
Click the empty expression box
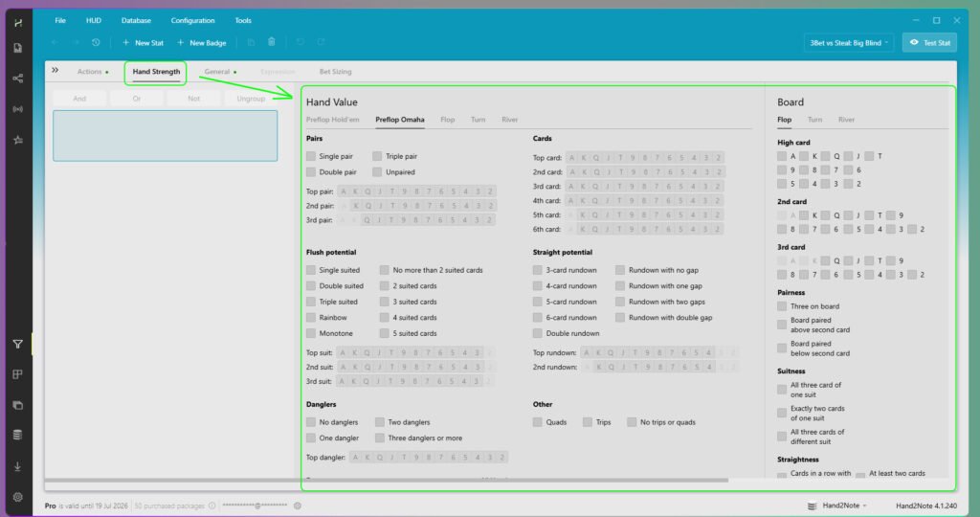tap(165, 136)
